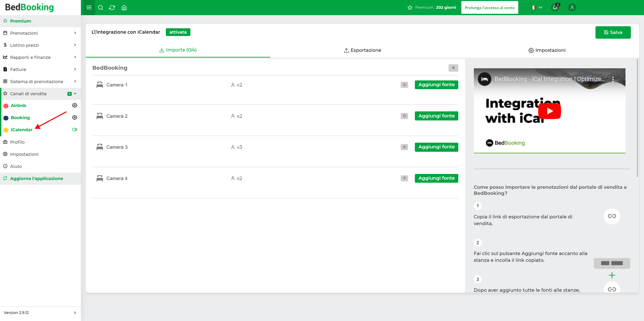Click the bed icon for Camera 3
The height and width of the screenshot is (321, 644).
pyautogui.click(x=99, y=147)
